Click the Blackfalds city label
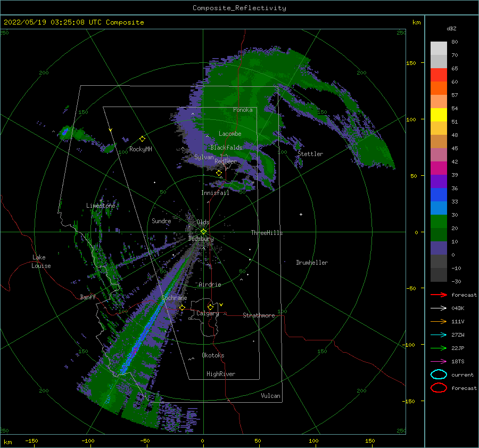This screenshot has width=479, height=448. (226, 148)
